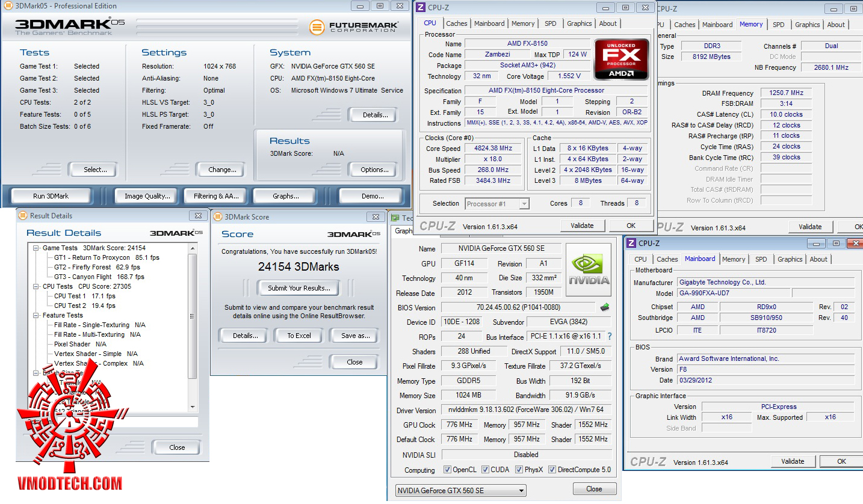This screenshot has width=863, height=504.
Task: Click the 24154 3DMarks score text
Action: click(298, 266)
